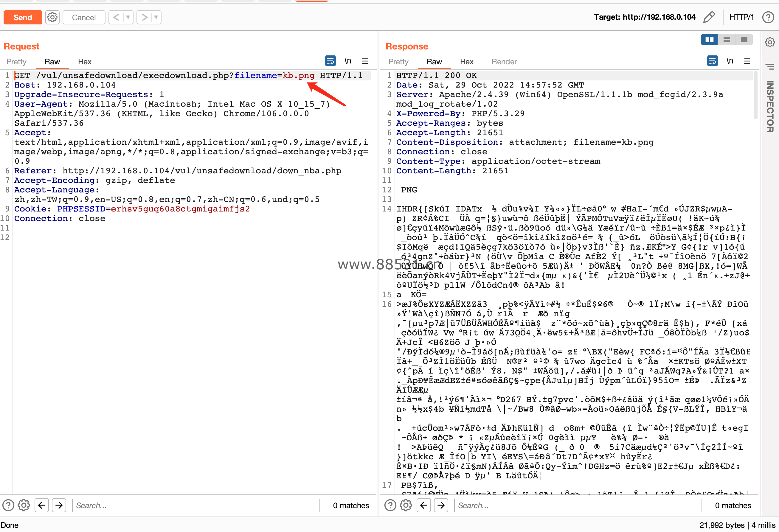Jump to next Response search match
The image size is (779, 532).
click(x=441, y=505)
